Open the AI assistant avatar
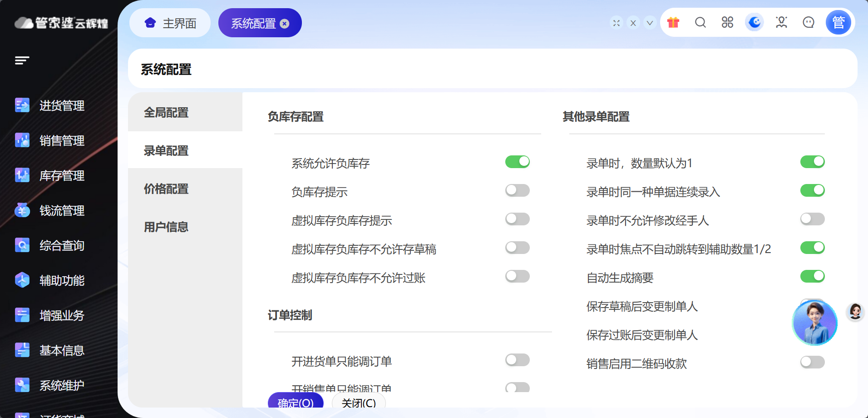 [x=815, y=323]
